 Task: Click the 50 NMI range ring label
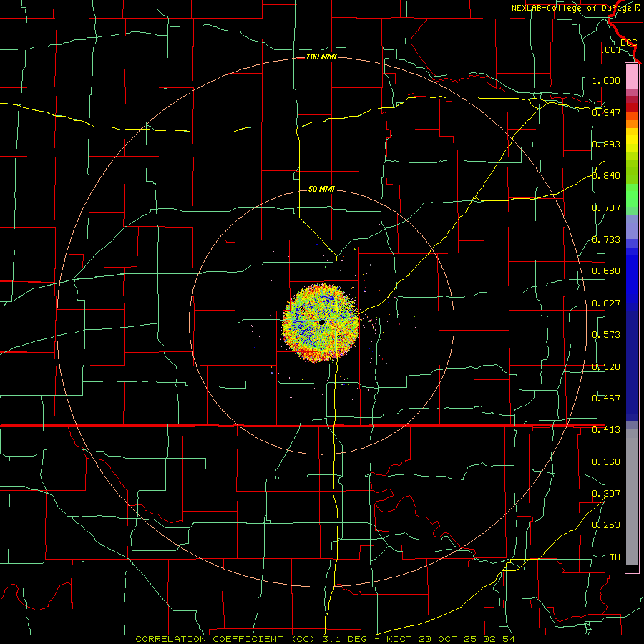321,189
